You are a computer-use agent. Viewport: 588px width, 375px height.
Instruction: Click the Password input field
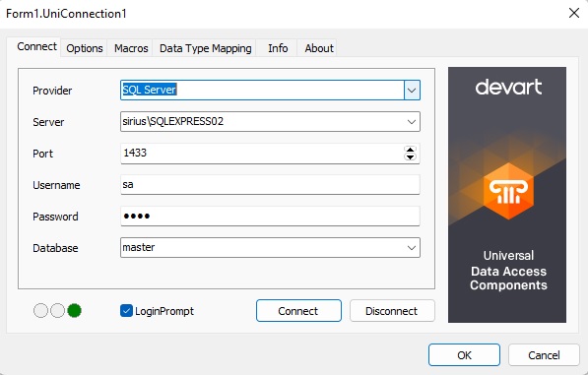[270, 217]
